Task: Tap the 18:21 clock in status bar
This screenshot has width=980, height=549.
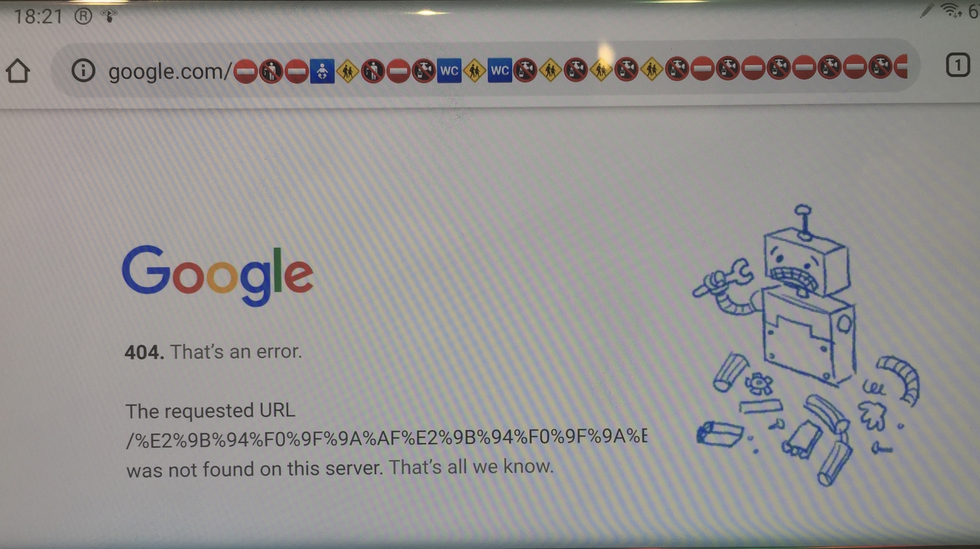Action: 38,17
